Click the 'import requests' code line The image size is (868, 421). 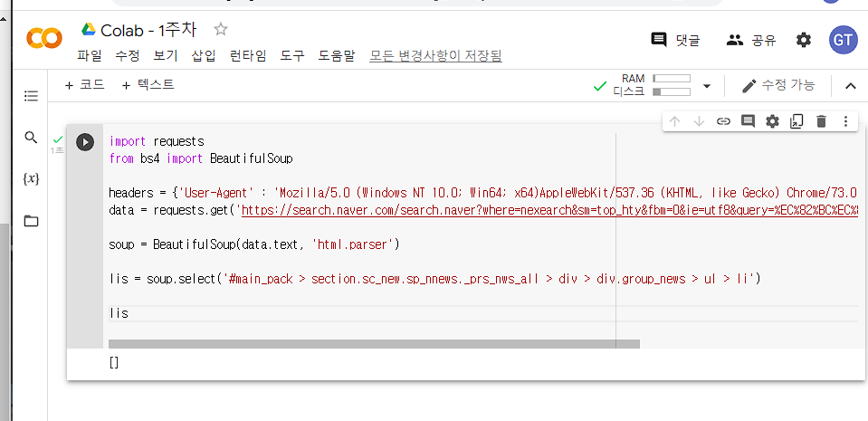[x=157, y=142]
